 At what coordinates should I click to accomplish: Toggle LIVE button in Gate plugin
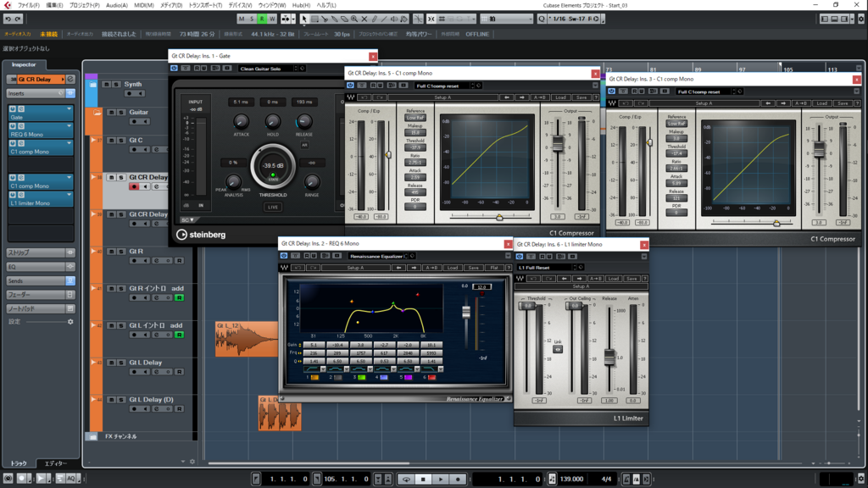tap(273, 208)
